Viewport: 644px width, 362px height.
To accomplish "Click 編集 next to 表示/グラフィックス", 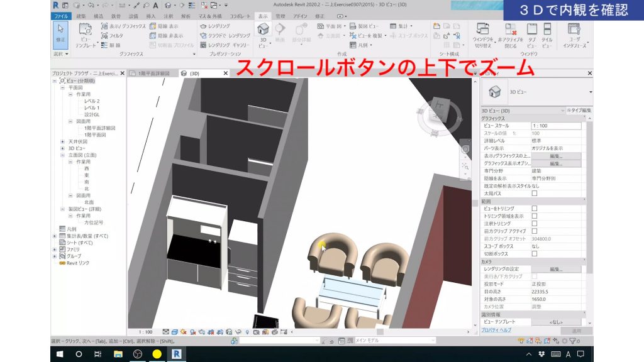I will [x=556, y=155].
